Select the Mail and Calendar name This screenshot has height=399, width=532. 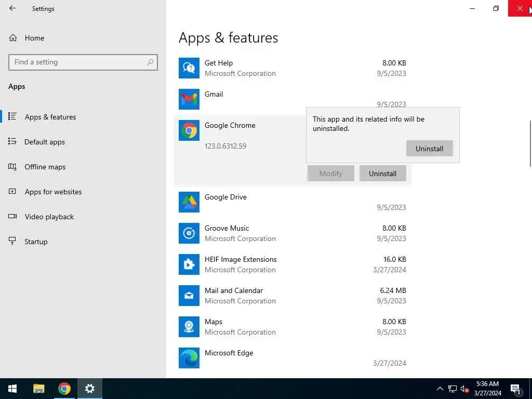234,290
